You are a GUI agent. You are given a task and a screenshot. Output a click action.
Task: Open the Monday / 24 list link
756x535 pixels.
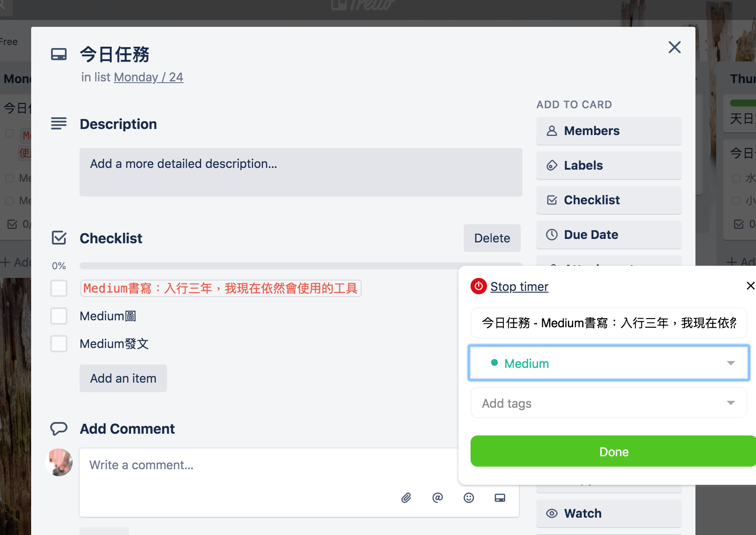(148, 77)
